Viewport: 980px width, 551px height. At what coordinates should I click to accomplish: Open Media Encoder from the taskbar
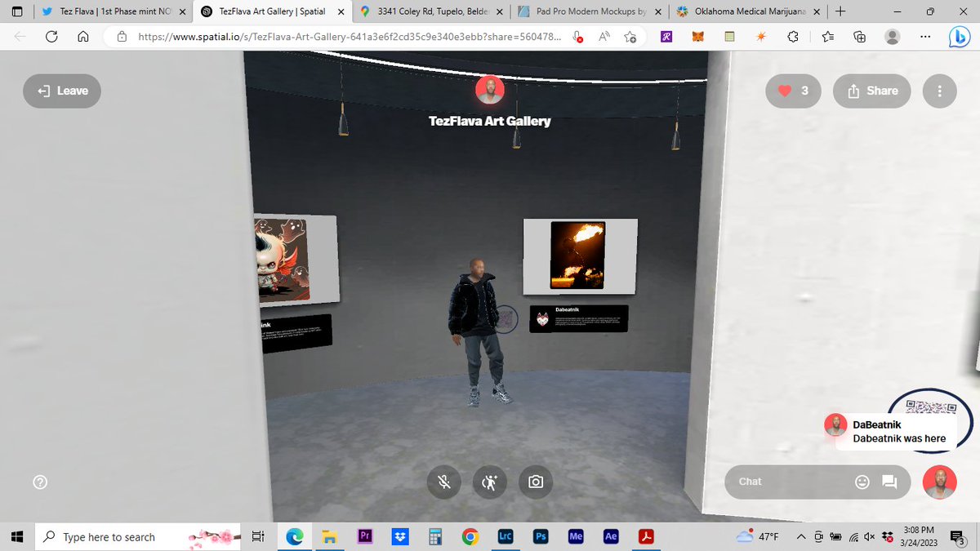tap(575, 536)
